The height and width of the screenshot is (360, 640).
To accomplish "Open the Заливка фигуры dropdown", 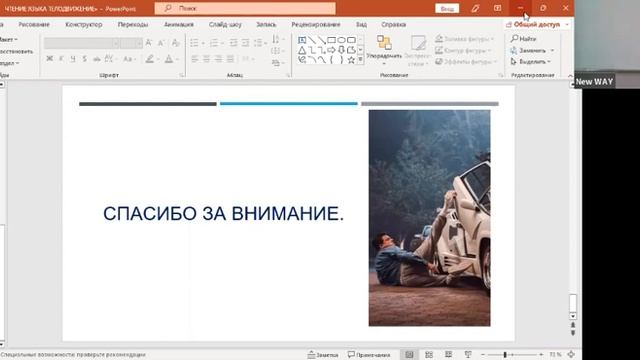I will click(464, 39).
